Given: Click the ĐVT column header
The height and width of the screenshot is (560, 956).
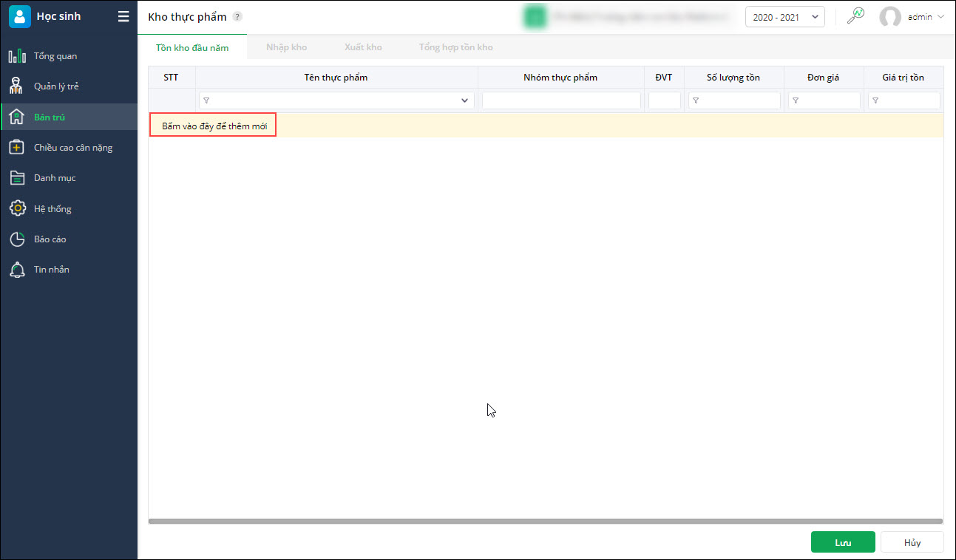Looking at the screenshot, I should click(664, 78).
